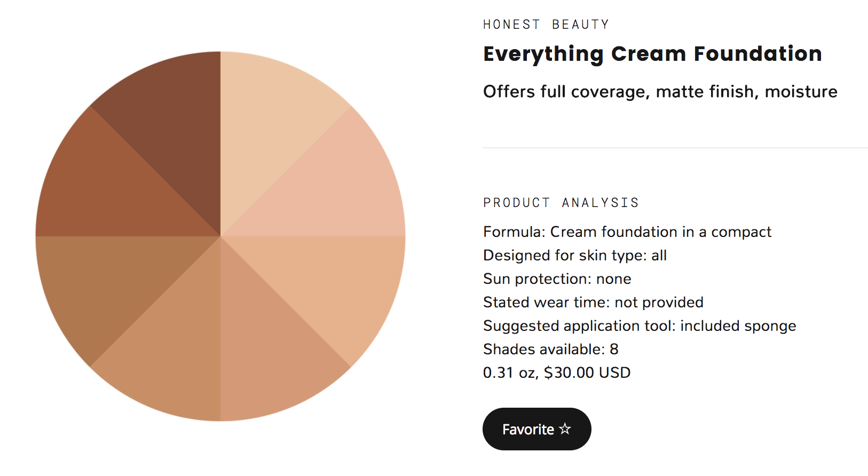The image size is (868, 476).
Task: Click the Shades available: 8 line
Action: [x=550, y=350]
